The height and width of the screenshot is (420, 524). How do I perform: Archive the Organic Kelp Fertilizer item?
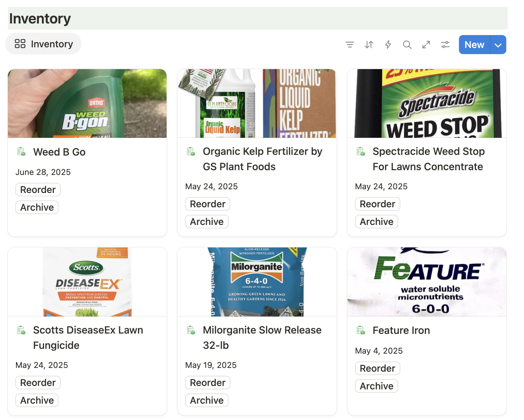[206, 222]
